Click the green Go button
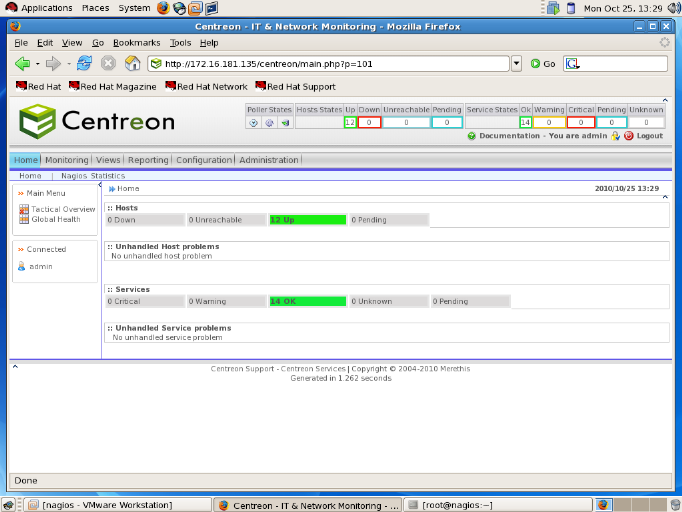 click(x=543, y=64)
